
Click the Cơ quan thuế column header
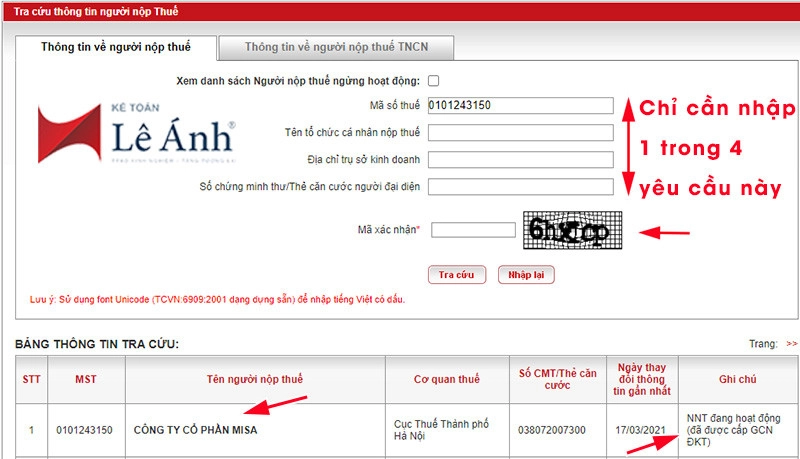click(x=447, y=380)
